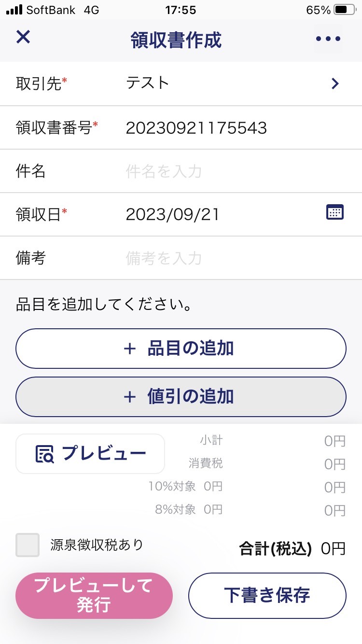The image size is (362, 644).
Task: Close the receipt creation screen with X
Action: (23, 37)
